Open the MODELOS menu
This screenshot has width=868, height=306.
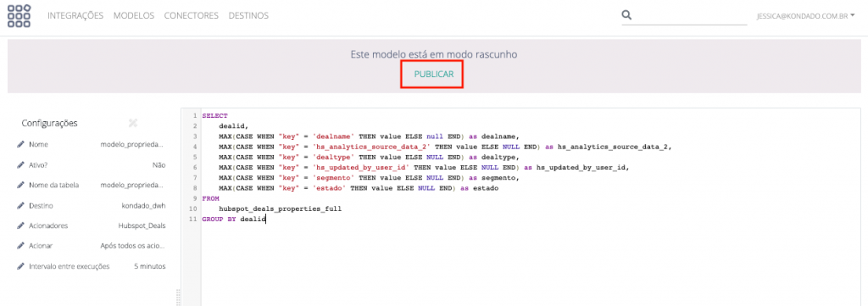coord(134,15)
